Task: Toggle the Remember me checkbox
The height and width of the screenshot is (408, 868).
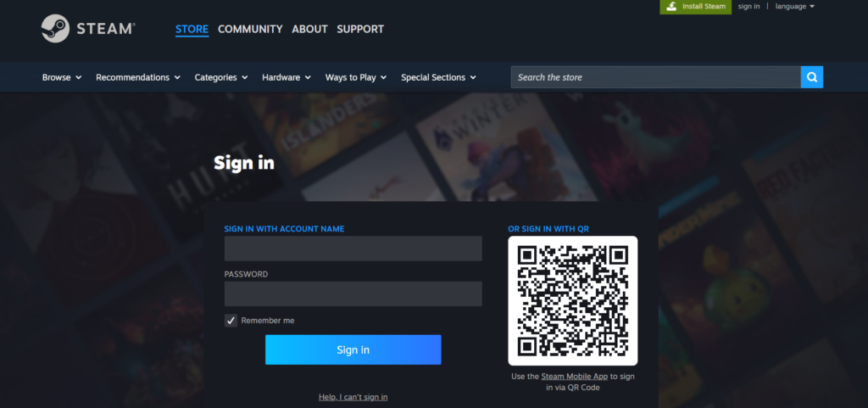Action: coord(231,321)
